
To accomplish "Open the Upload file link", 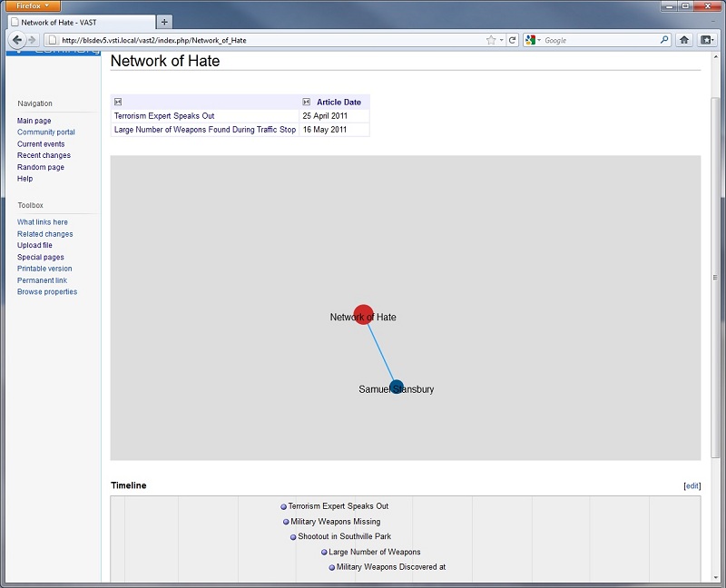I will [34, 245].
